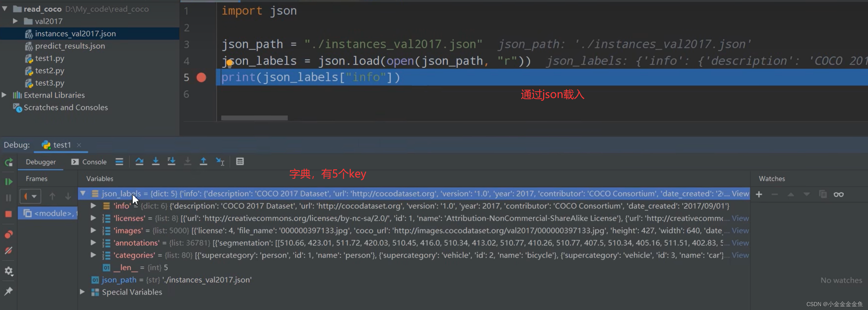Select the <module> stack frame
This screenshot has width=868, height=310.
48,213
